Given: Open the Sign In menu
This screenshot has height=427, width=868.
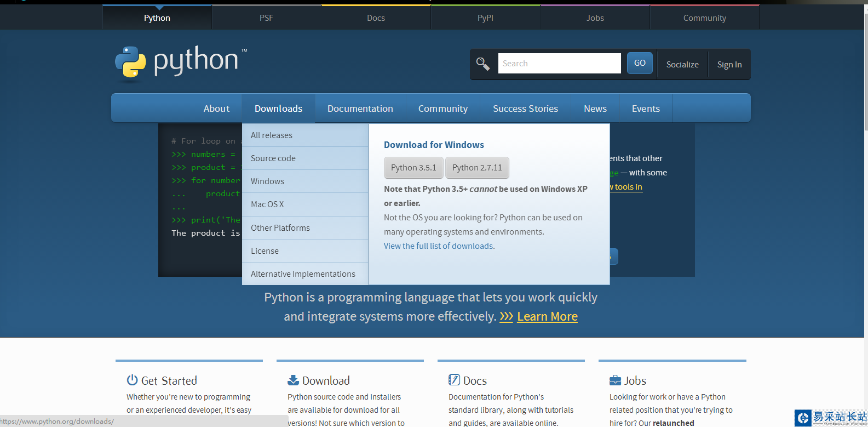Looking at the screenshot, I should [729, 64].
